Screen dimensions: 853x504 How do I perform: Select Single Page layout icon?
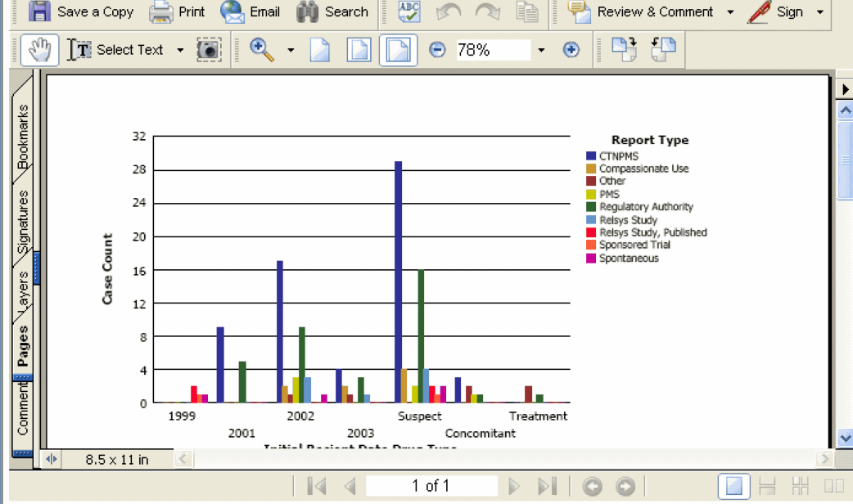[x=733, y=486]
